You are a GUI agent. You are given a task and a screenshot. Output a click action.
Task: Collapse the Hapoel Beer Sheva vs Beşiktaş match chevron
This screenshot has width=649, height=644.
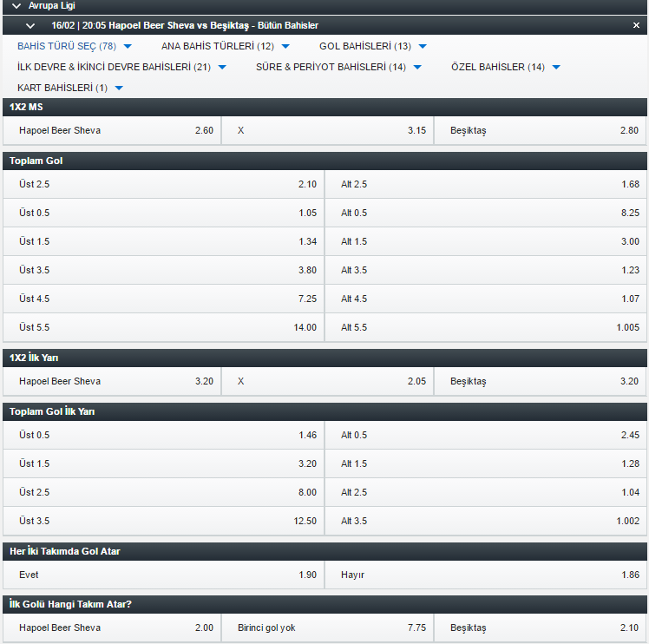30,26
